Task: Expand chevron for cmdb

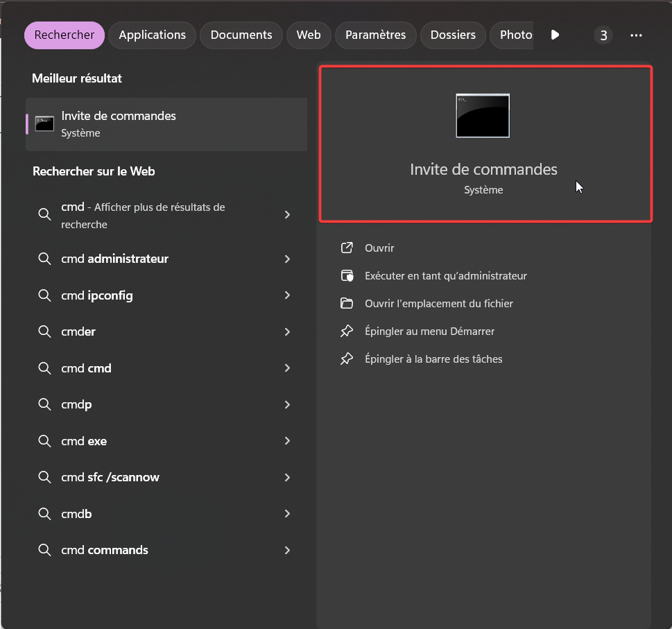Action: click(x=287, y=514)
